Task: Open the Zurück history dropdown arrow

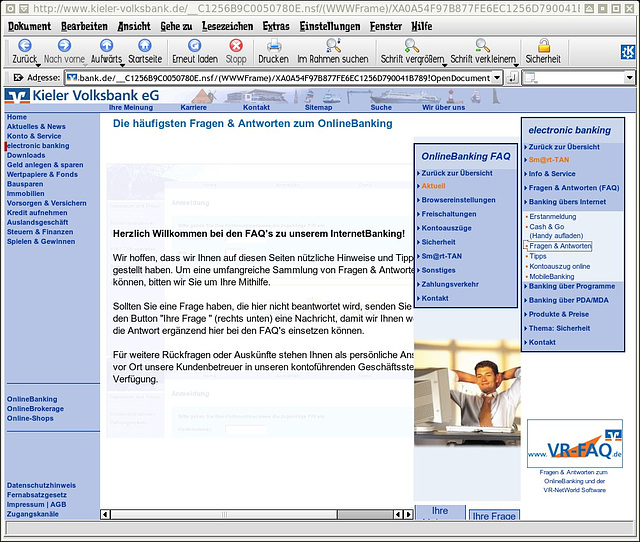Action: 38,65
